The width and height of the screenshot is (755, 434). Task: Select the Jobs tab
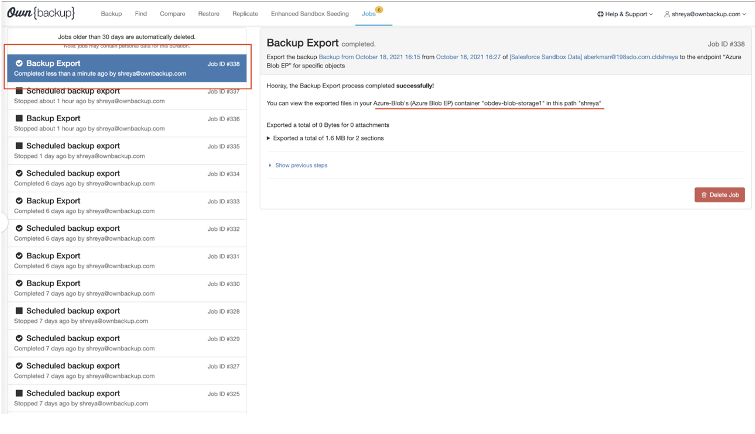point(368,13)
